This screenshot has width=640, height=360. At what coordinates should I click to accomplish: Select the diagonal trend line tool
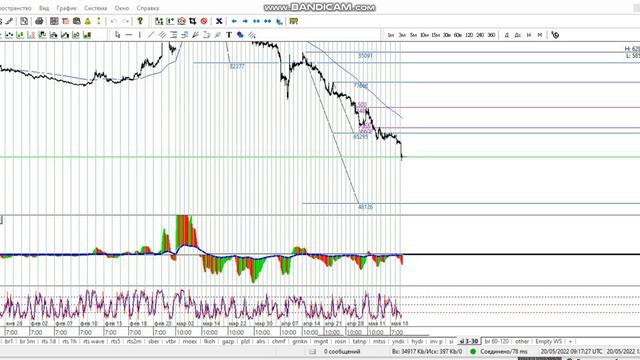151,35
